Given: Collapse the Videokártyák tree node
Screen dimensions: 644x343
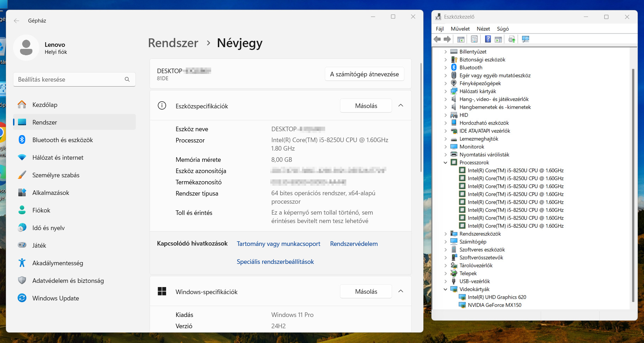Looking at the screenshot, I should (x=446, y=289).
